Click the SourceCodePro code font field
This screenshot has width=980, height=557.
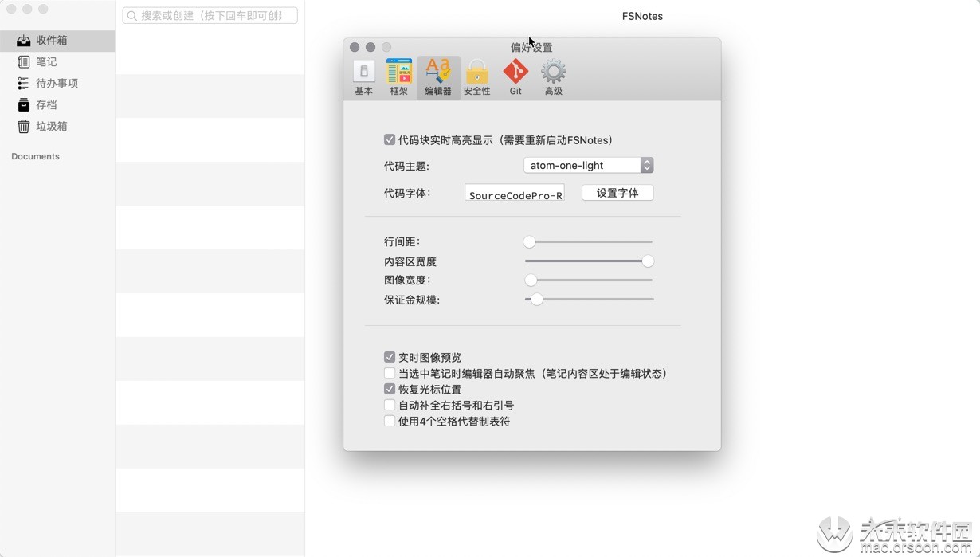click(x=515, y=193)
